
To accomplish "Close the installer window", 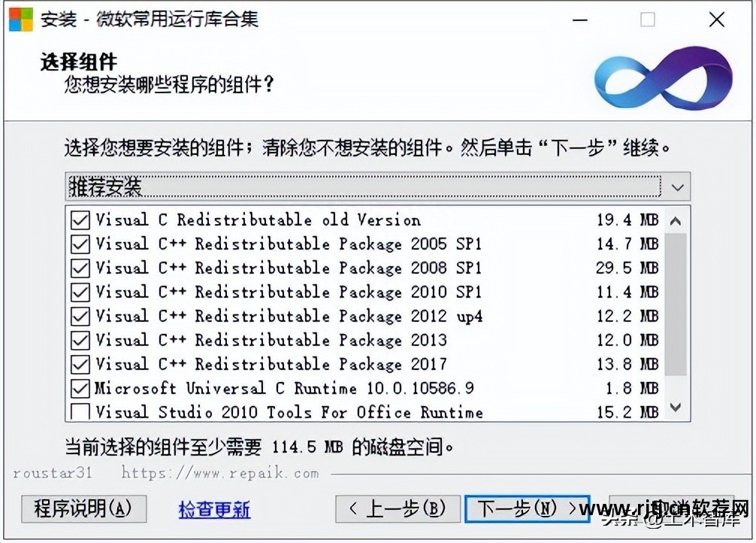I will click(x=716, y=20).
